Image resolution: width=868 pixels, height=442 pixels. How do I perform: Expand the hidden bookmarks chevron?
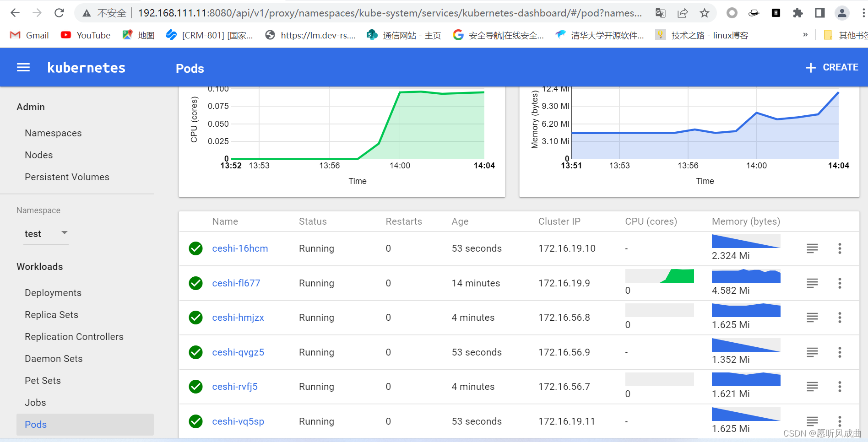click(805, 35)
